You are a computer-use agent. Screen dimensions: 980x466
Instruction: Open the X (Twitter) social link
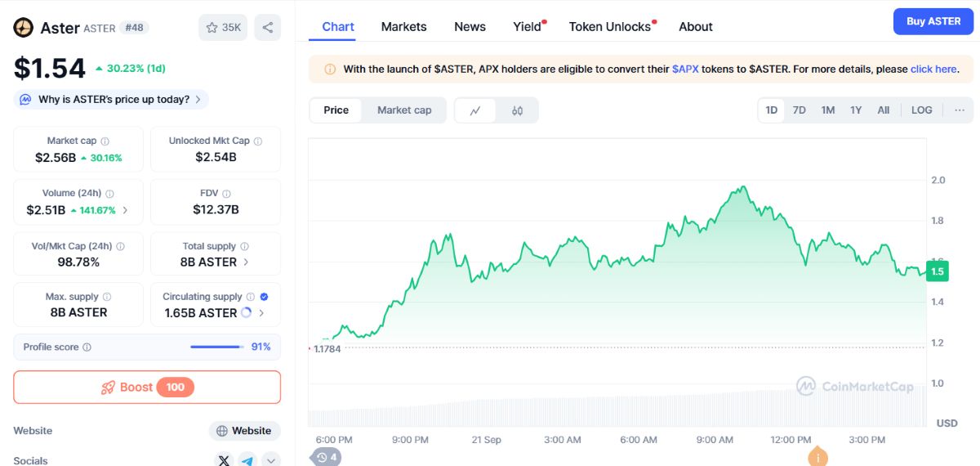coord(225,460)
